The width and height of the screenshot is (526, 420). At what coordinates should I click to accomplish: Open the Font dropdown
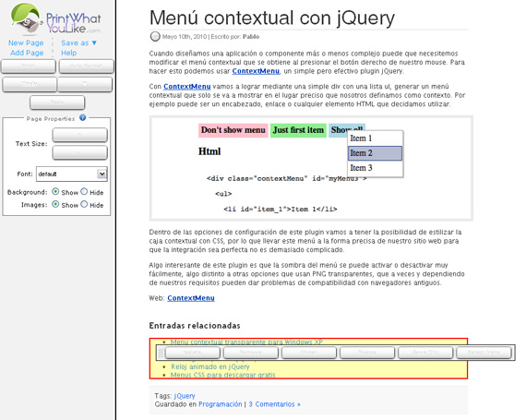point(72,174)
